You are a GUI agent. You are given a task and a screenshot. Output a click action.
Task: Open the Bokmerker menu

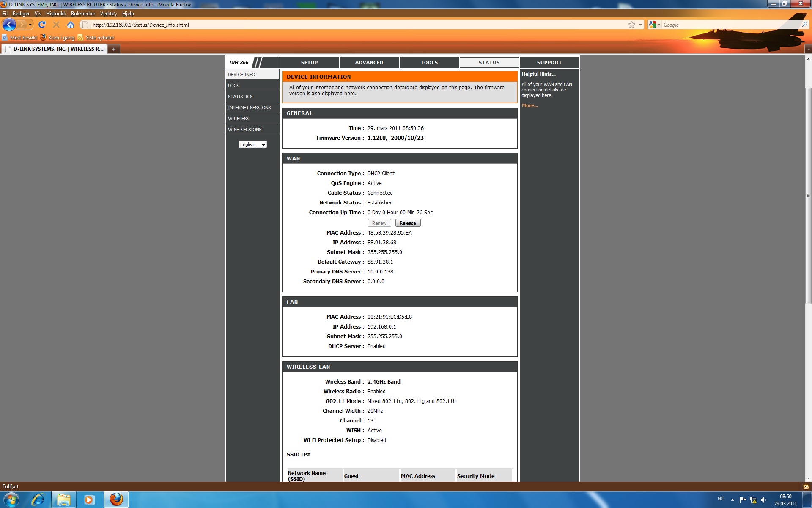coord(83,14)
